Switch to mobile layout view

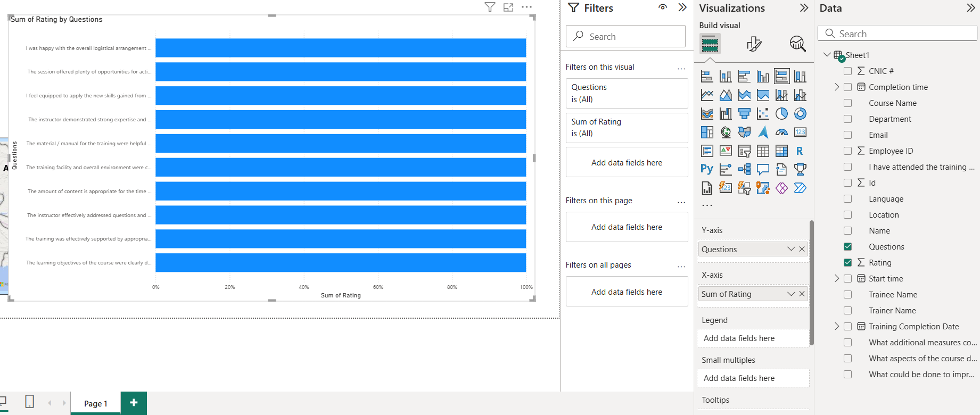point(30,402)
